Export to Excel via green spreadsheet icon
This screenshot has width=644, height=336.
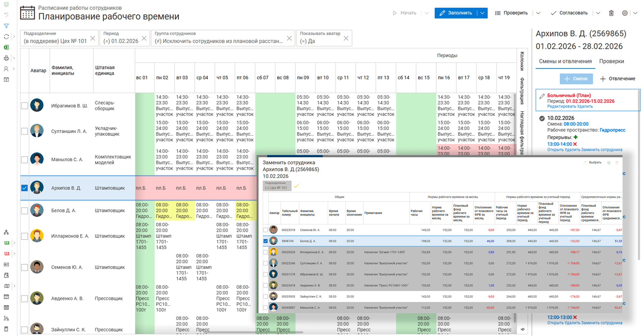click(6, 47)
